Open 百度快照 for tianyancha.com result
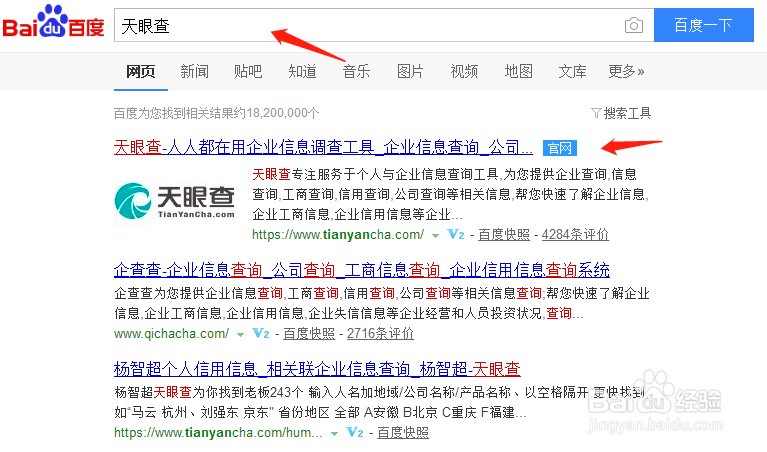The height and width of the screenshot is (452, 767). pos(504,235)
